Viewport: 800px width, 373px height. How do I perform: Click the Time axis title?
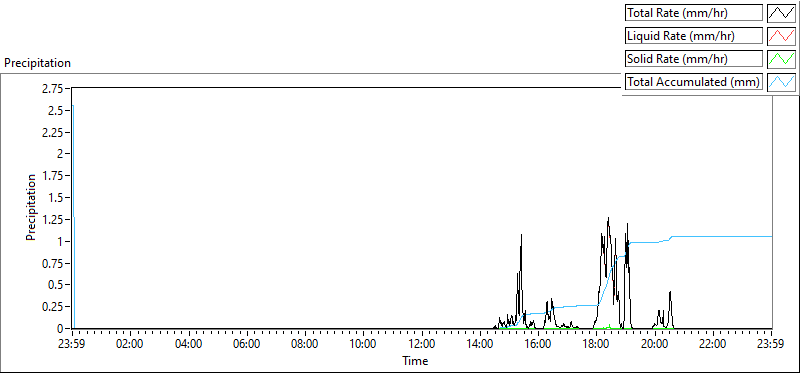(415, 361)
